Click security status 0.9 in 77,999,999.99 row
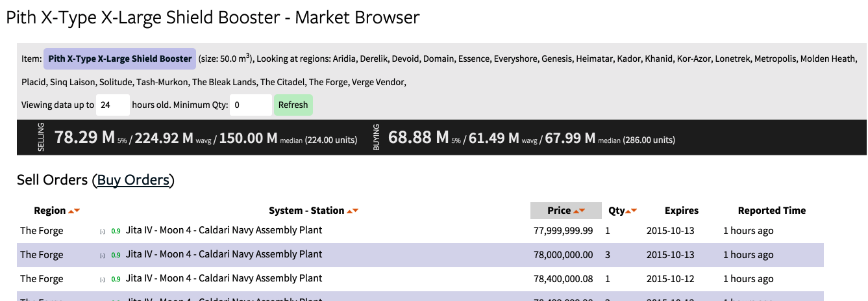Viewport: 868px width, 301px height. pyautogui.click(x=116, y=231)
